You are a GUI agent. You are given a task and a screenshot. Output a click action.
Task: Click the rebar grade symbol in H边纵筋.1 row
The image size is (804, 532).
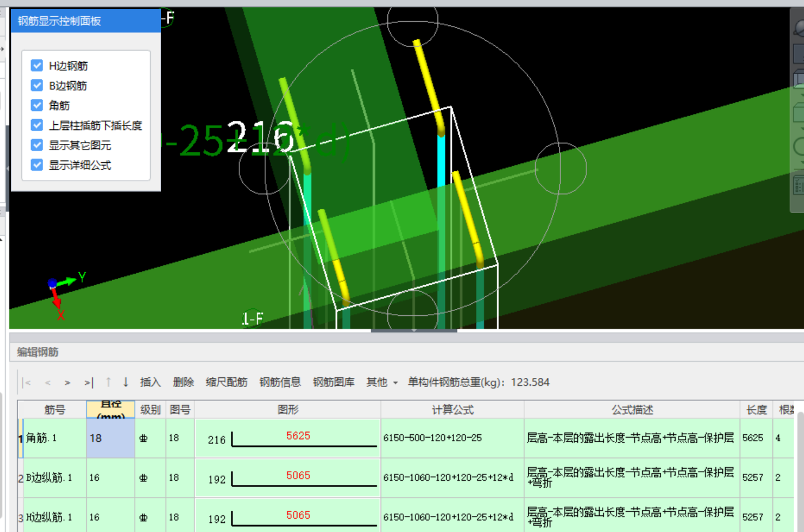(143, 518)
